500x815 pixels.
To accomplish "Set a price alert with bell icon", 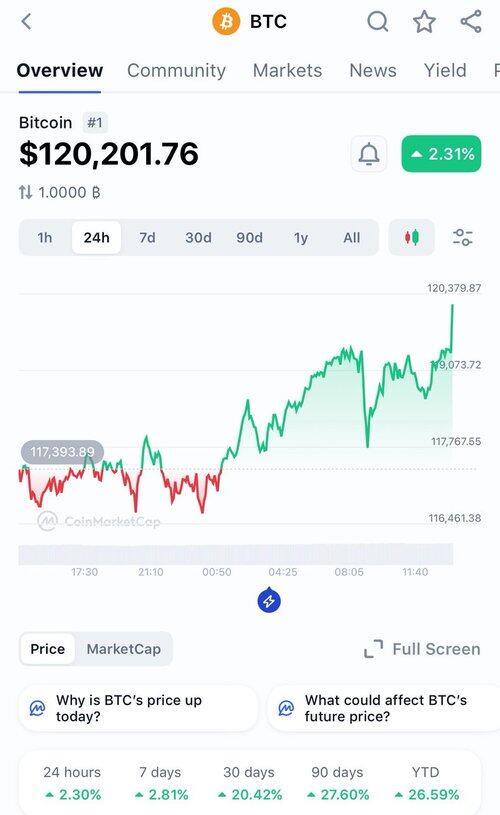I will (x=369, y=154).
